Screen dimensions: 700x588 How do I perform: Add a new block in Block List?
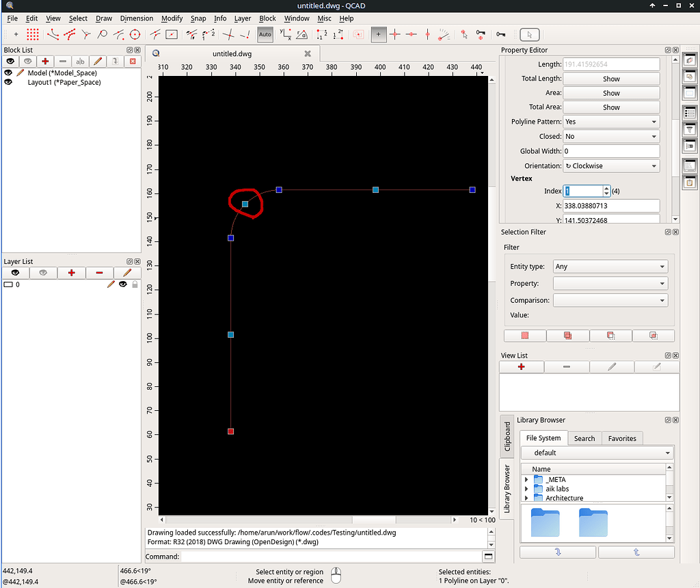[x=45, y=61]
